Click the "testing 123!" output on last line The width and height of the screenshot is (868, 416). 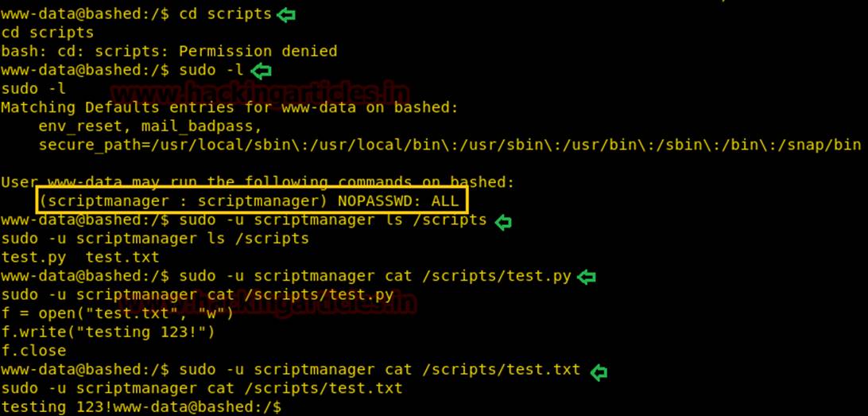[x=57, y=407]
